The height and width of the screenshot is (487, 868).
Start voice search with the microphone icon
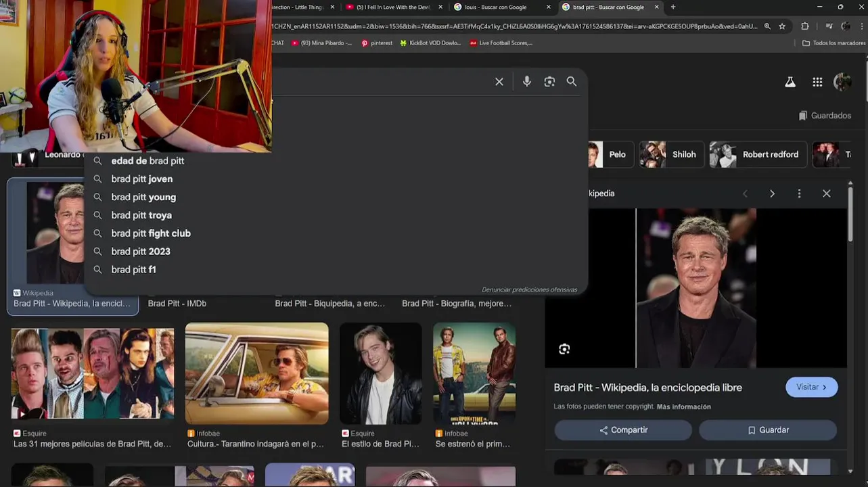[527, 82]
